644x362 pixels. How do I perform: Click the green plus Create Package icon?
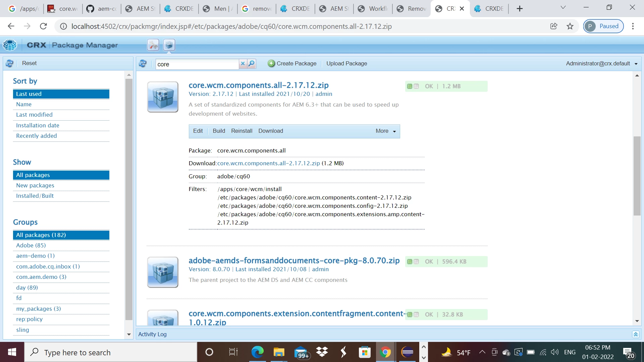pos(271,64)
